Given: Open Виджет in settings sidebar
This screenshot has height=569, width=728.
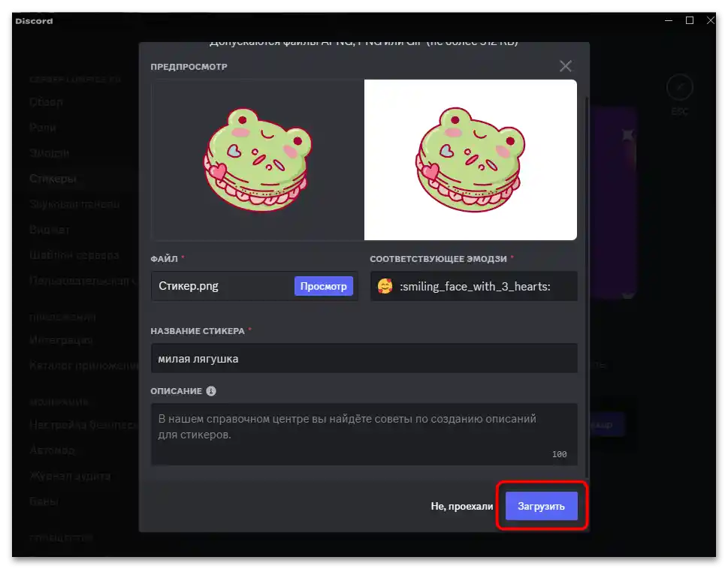Looking at the screenshot, I should coord(50,230).
